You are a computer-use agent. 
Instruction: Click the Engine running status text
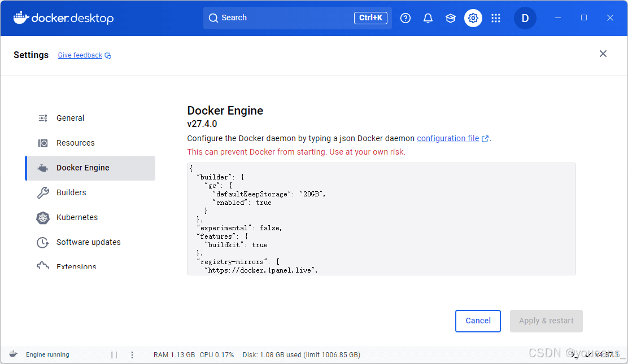47,354
